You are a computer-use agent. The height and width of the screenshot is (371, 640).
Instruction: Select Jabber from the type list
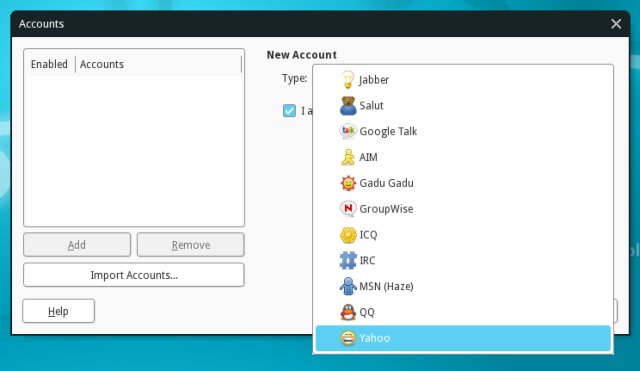[463, 80]
